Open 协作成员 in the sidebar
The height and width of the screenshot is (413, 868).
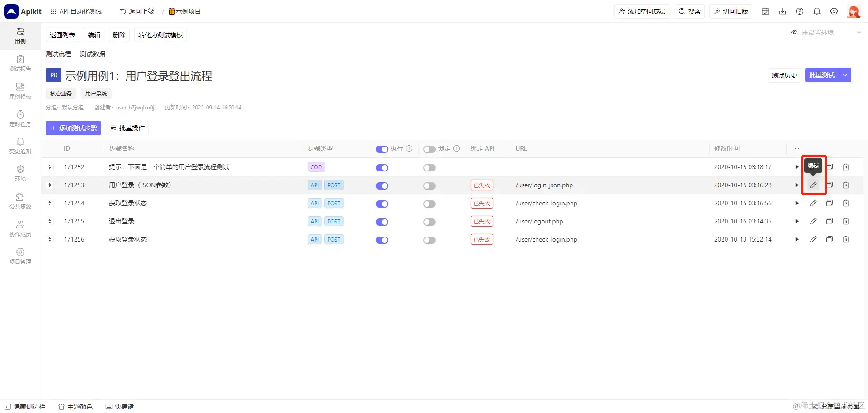click(x=20, y=229)
